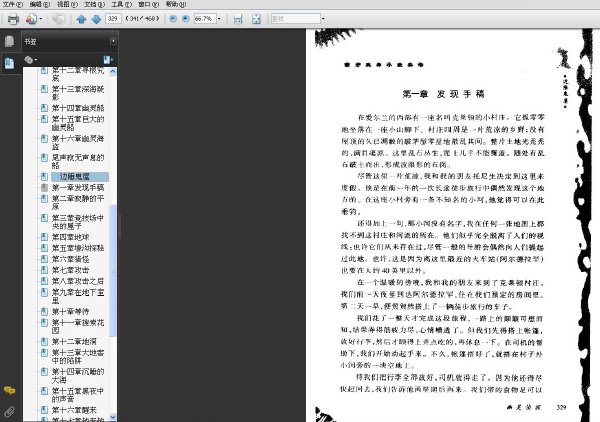Select bookmark 第十四章沉睡的大海
The width and height of the screenshot is (600, 422).
point(78,375)
